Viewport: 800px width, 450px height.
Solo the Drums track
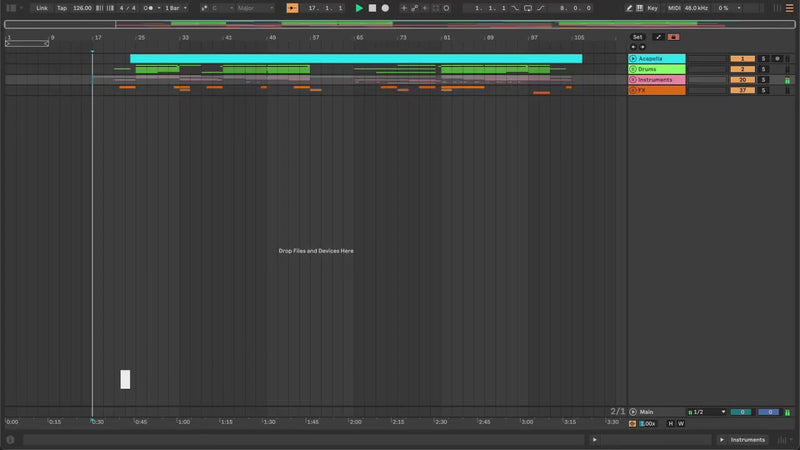(764, 69)
